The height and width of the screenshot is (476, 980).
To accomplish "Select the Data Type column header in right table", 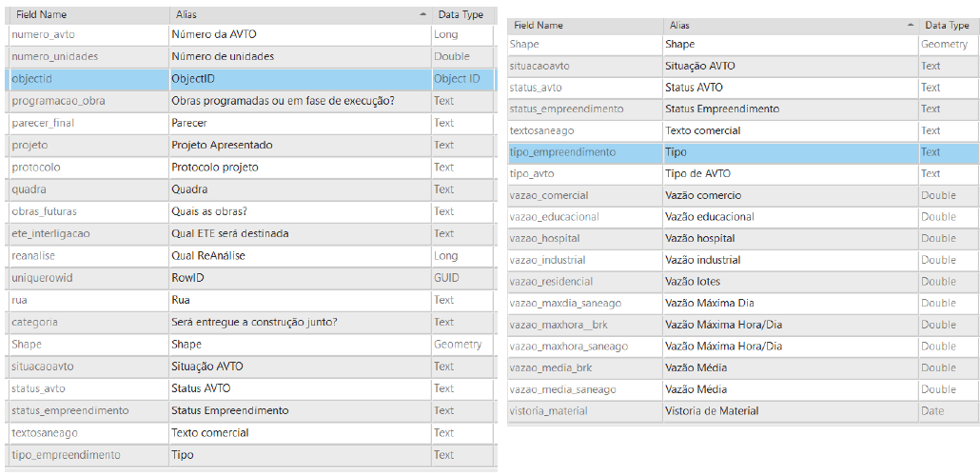I will pyautogui.click(x=947, y=26).
